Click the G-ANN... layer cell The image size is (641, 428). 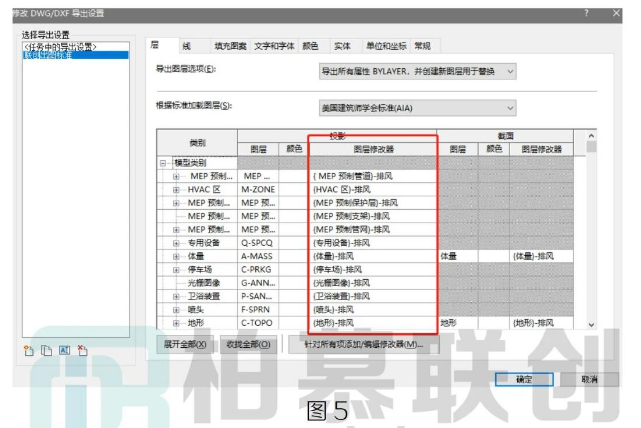pyautogui.click(x=258, y=283)
